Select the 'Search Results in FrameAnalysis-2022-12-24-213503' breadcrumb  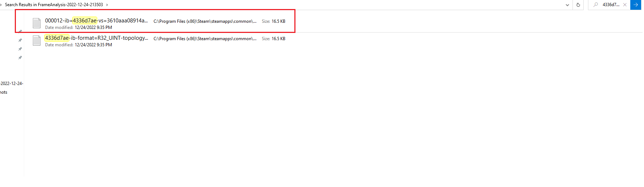(x=54, y=5)
